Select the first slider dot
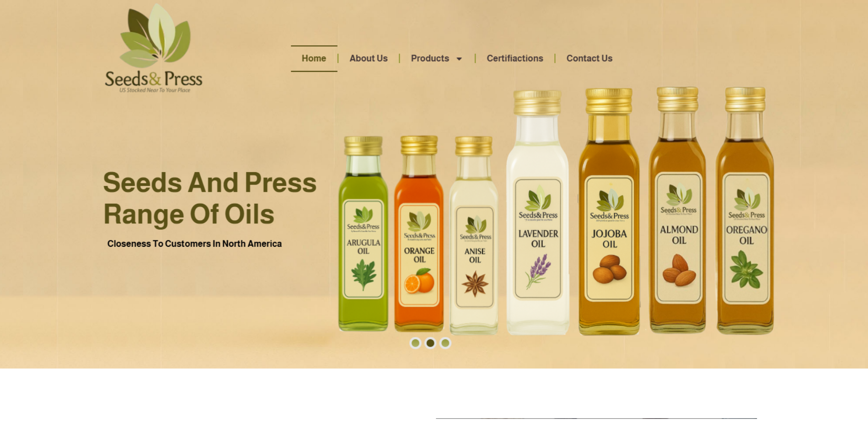 415,343
